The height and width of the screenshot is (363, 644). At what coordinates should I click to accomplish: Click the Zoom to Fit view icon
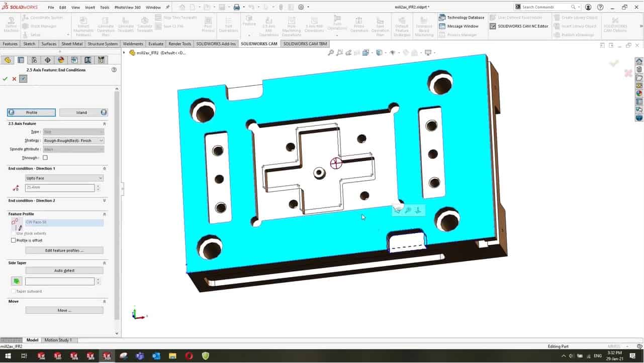pyautogui.click(x=331, y=53)
